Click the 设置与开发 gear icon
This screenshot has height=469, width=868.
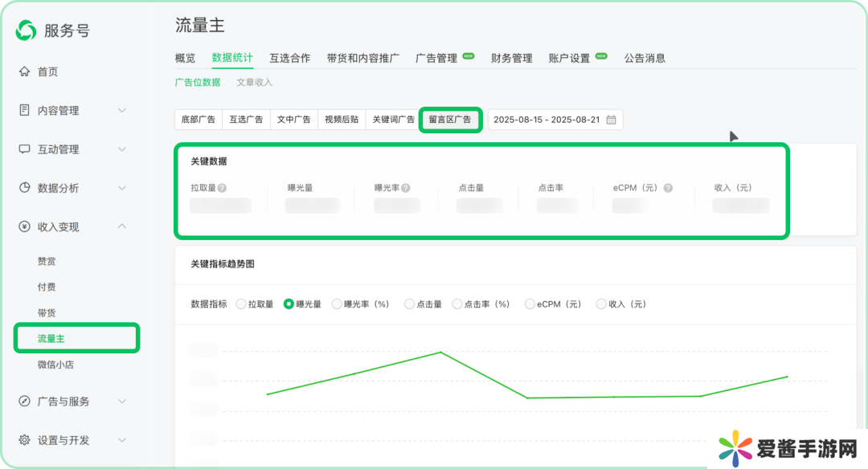pos(24,440)
